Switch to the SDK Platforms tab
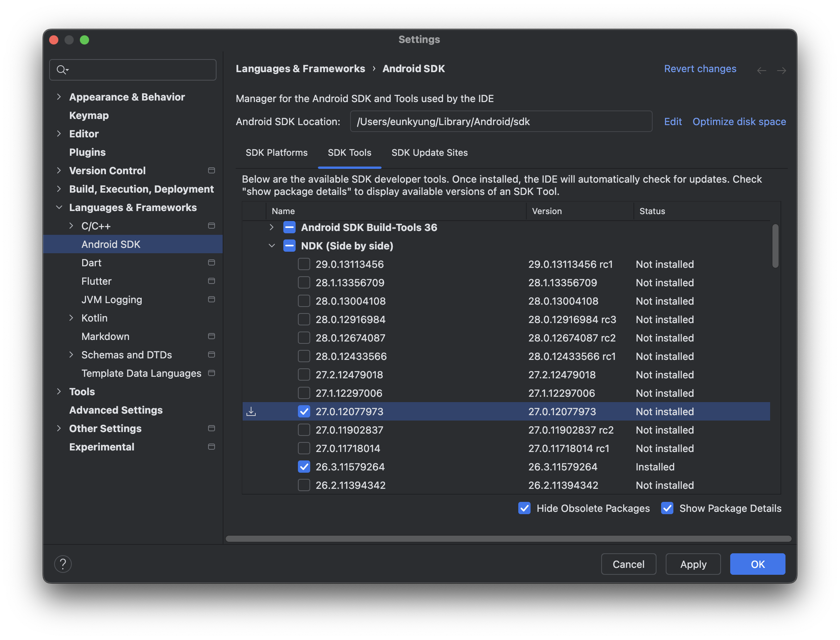Screen dimensions: 840x640 tap(276, 153)
